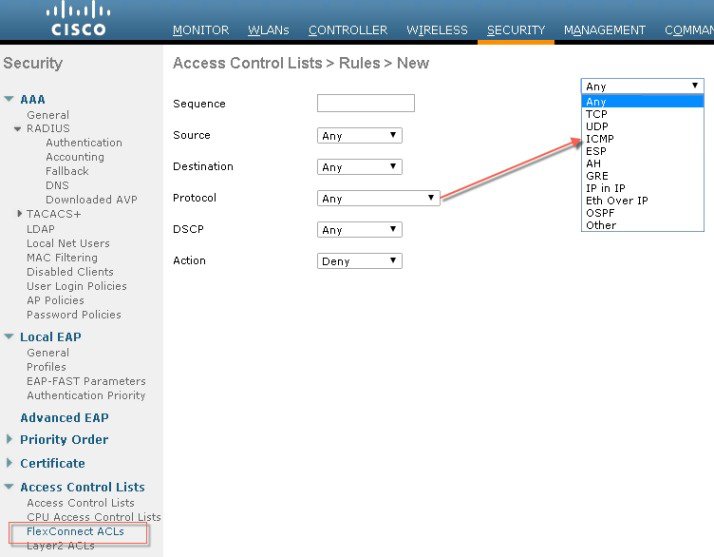Open User Login Policies page
Image resolution: width=714 pixels, height=557 pixels.
point(76,286)
